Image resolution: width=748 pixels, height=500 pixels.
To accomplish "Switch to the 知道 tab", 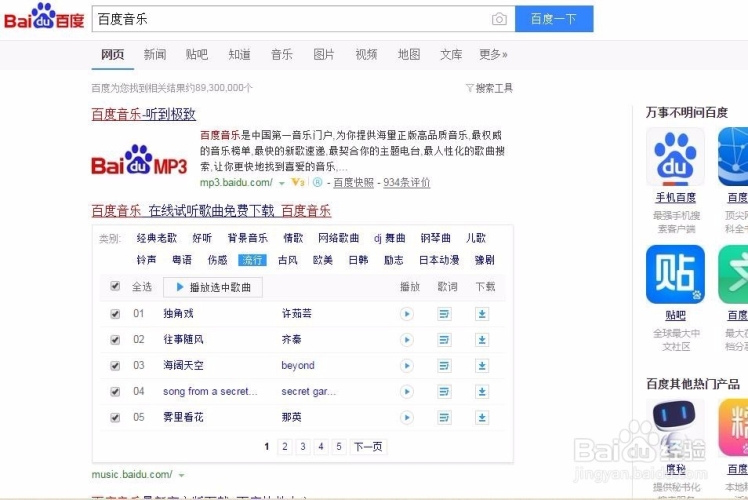I will [x=239, y=54].
